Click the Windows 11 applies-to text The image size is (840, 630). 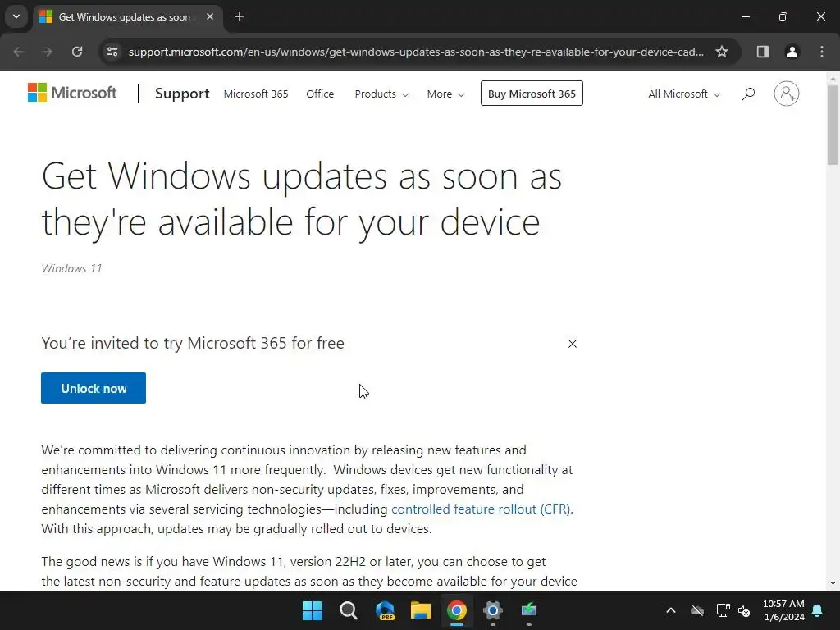coord(72,268)
